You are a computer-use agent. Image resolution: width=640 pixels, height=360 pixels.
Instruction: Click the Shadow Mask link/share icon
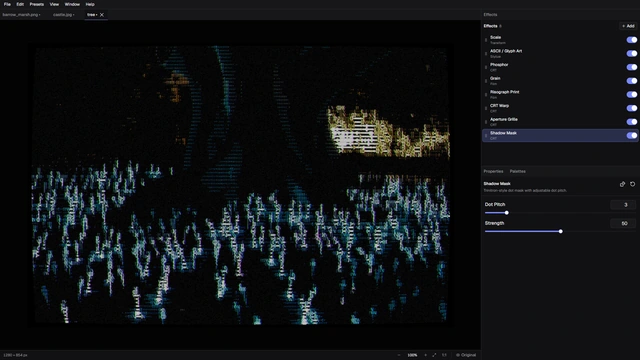pos(622,184)
